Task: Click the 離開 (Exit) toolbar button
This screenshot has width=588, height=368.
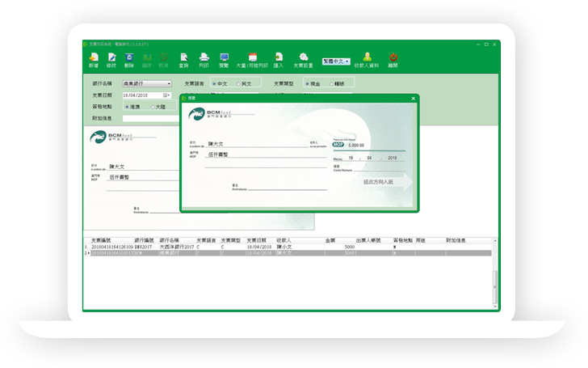Action: (393, 58)
